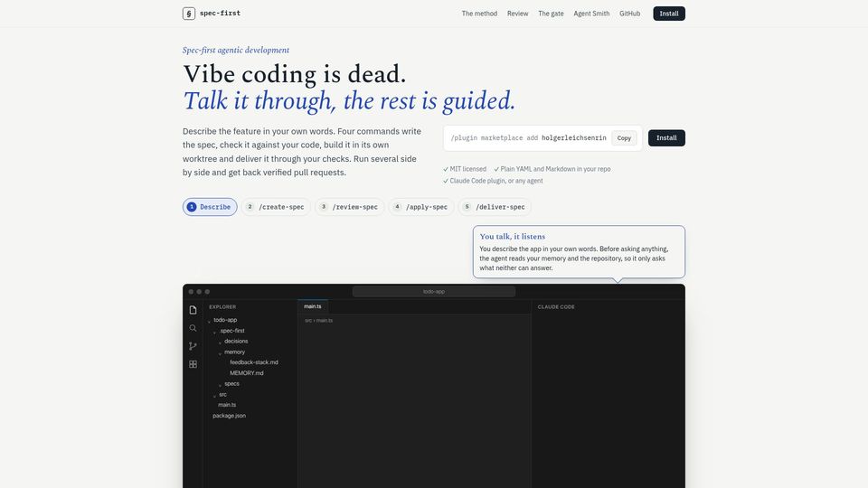Open feedback-stack.md in the explorer
The width and height of the screenshot is (868, 488).
(x=253, y=362)
